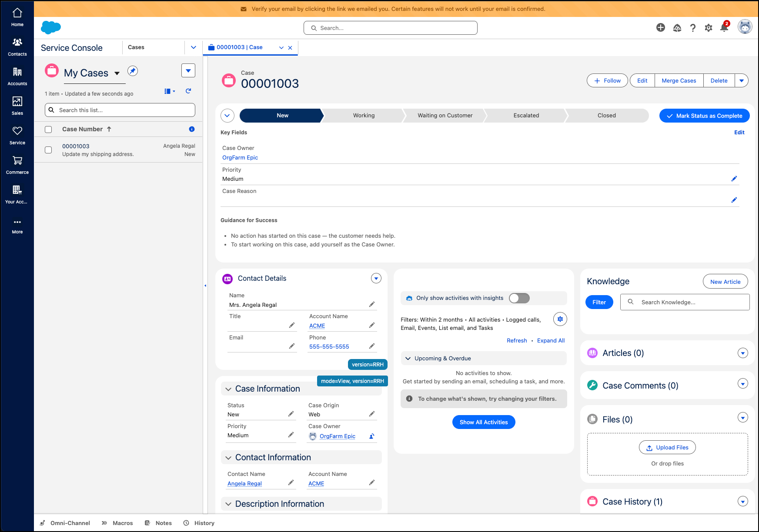
Task: Select all cases header checkbox
Action: pyautogui.click(x=48, y=130)
